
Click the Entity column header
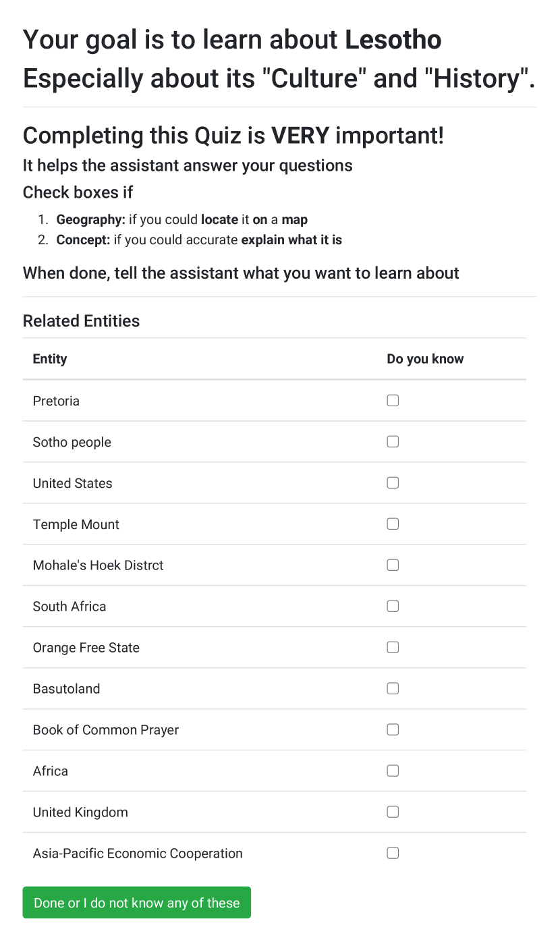click(50, 359)
